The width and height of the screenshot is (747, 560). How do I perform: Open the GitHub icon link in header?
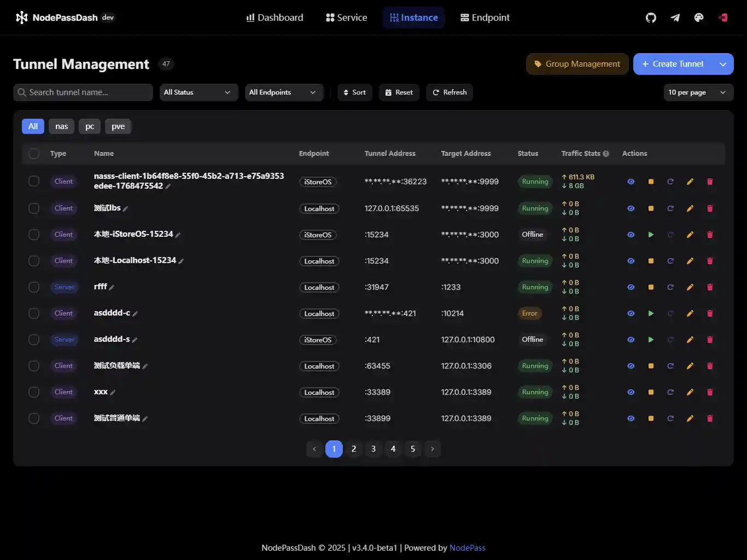pyautogui.click(x=651, y=17)
